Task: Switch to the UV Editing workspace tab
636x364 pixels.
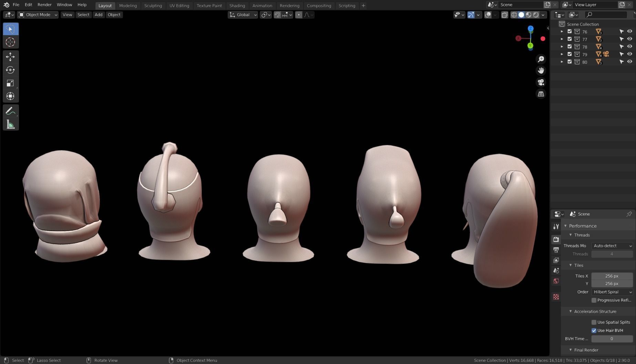Action: coord(179,6)
